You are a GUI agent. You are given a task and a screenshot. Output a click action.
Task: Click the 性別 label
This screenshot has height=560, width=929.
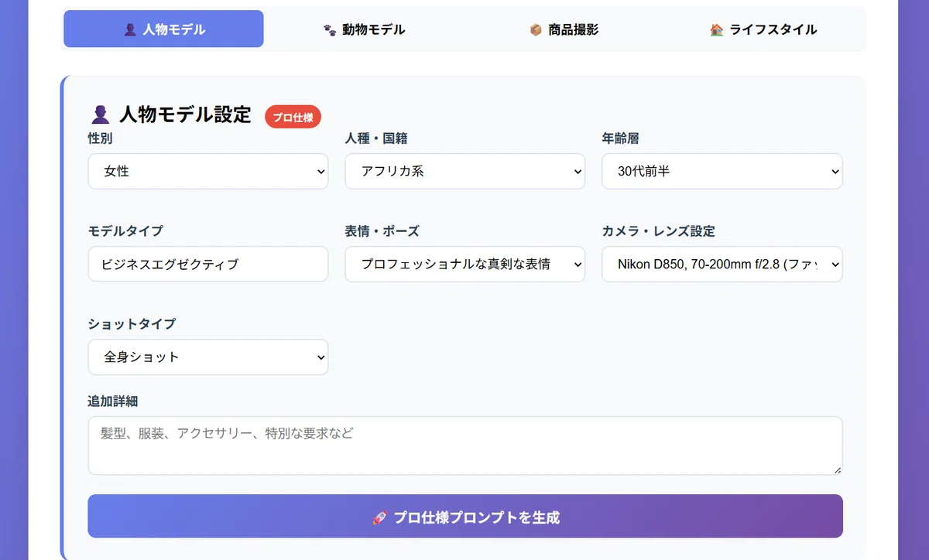click(100, 138)
